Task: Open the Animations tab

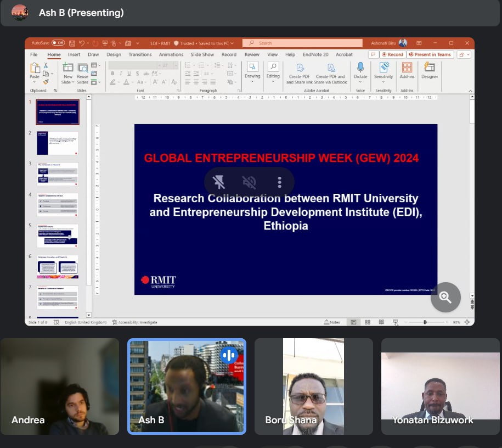Action: pos(171,54)
